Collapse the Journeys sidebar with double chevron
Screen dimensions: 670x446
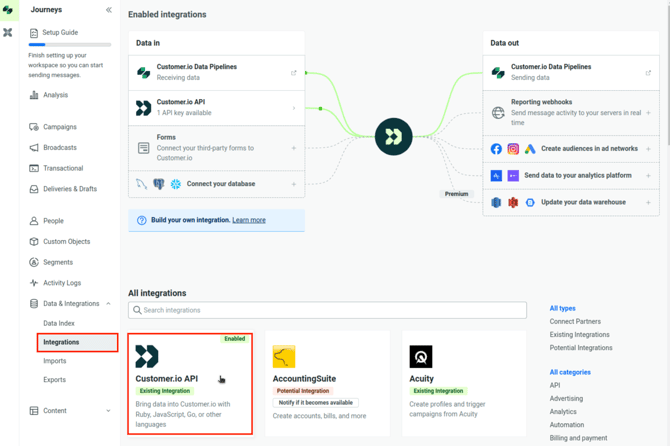coord(109,10)
